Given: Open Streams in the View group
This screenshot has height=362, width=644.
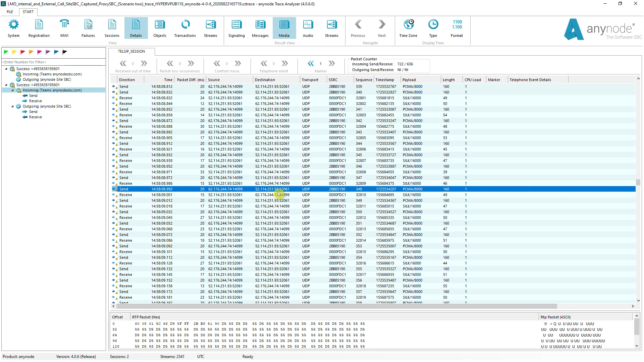Looking at the screenshot, I should point(211,28).
